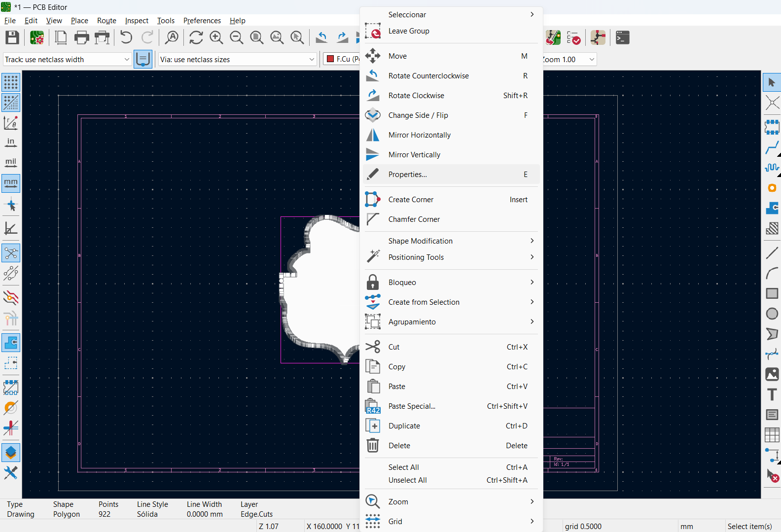Click the Find text icon
This screenshot has width=781, height=532.
(x=172, y=37)
